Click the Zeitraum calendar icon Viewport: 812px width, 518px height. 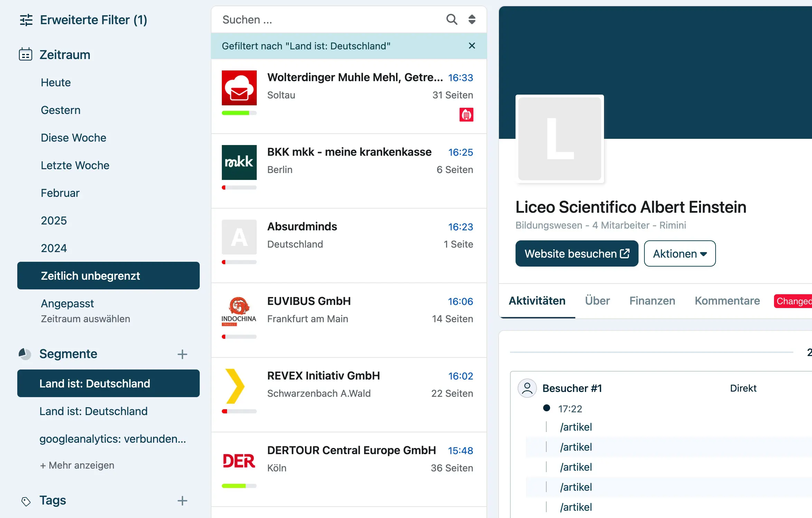[25, 54]
